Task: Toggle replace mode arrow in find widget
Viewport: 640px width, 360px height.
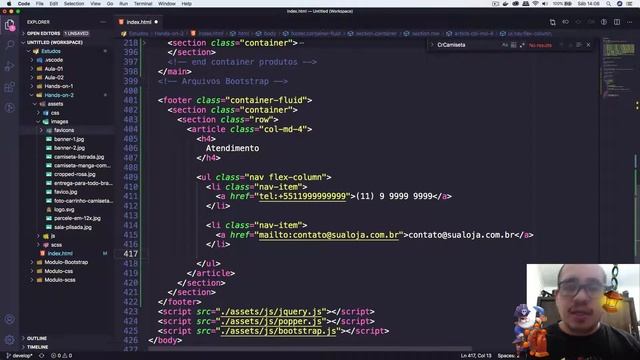Action: tap(432, 45)
